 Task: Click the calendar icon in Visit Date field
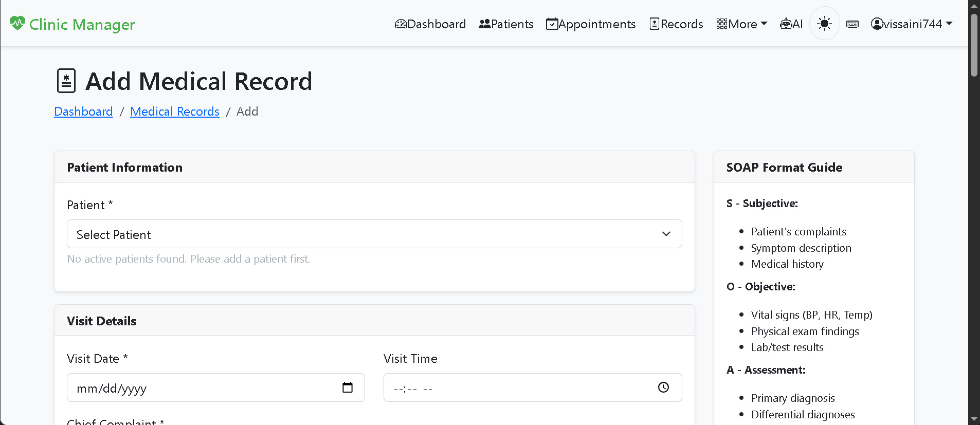(348, 387)
